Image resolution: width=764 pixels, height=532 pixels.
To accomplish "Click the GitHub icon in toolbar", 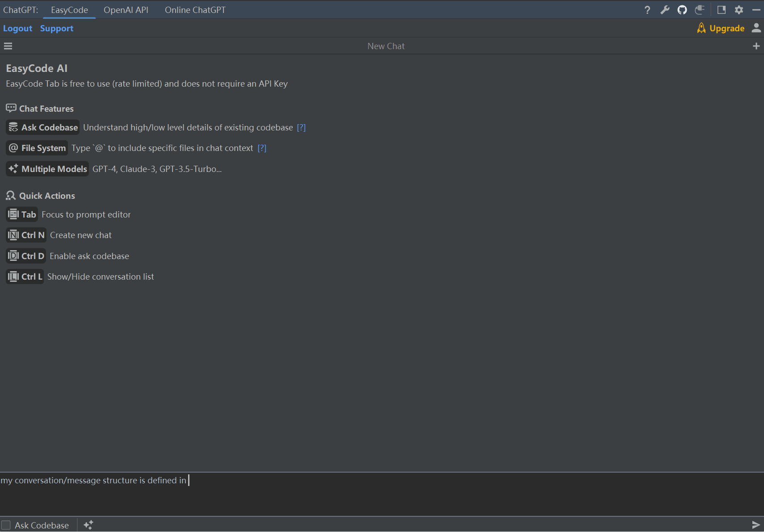I will coord(682,10).
